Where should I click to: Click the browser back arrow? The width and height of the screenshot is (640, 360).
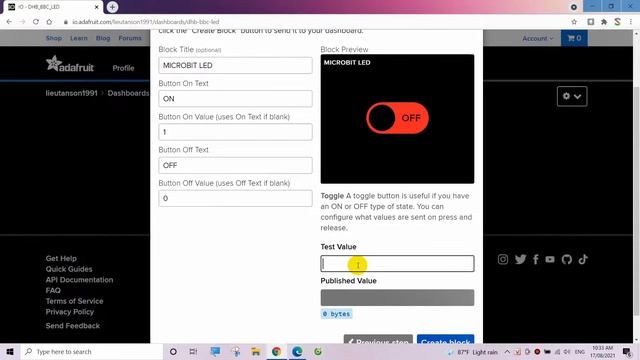(x=9, y=22)
